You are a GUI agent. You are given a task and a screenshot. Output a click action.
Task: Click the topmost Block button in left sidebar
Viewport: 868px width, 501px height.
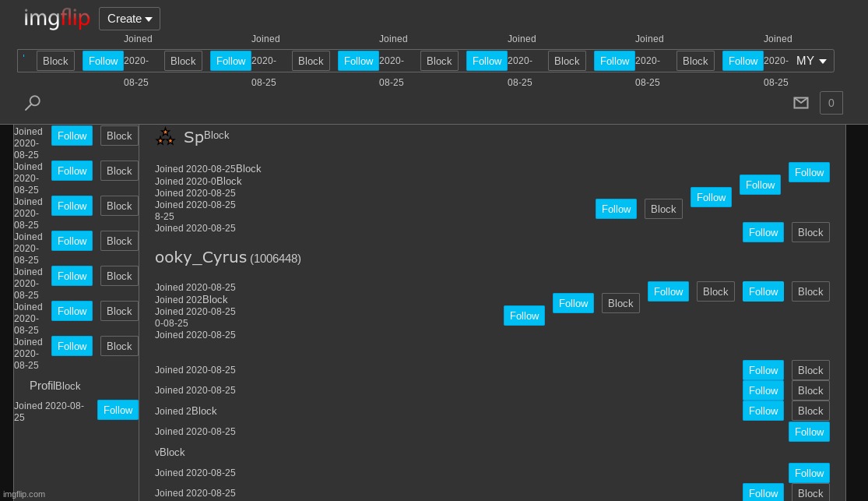(119, 136)
